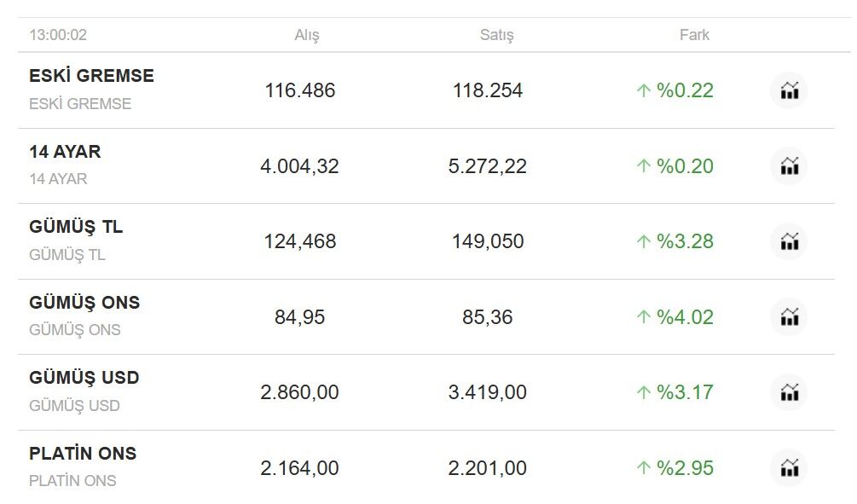This screenshot has height=504, width=857.
Task: Click the 4.004,32 buying price value
Action: [299, 166]
